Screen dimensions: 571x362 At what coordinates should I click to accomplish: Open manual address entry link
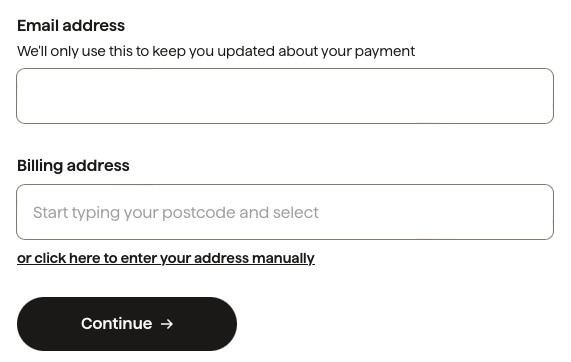[x=166, y=258]
